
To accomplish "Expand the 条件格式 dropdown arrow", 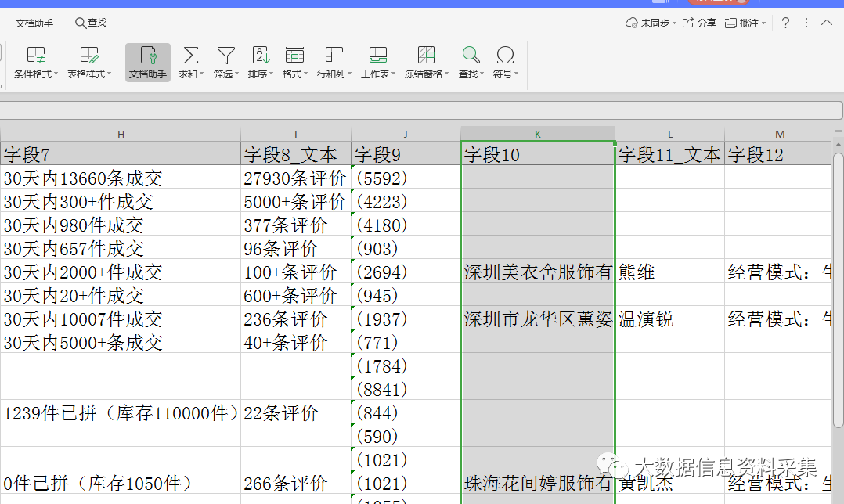I will pyautogui.click(x=56, y=74).
